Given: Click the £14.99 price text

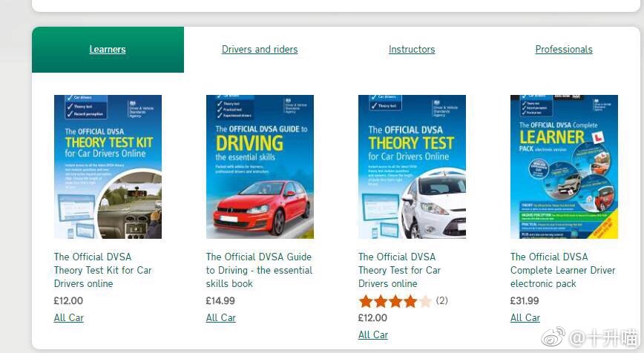Looking at the screenshot, I should 220,301.
